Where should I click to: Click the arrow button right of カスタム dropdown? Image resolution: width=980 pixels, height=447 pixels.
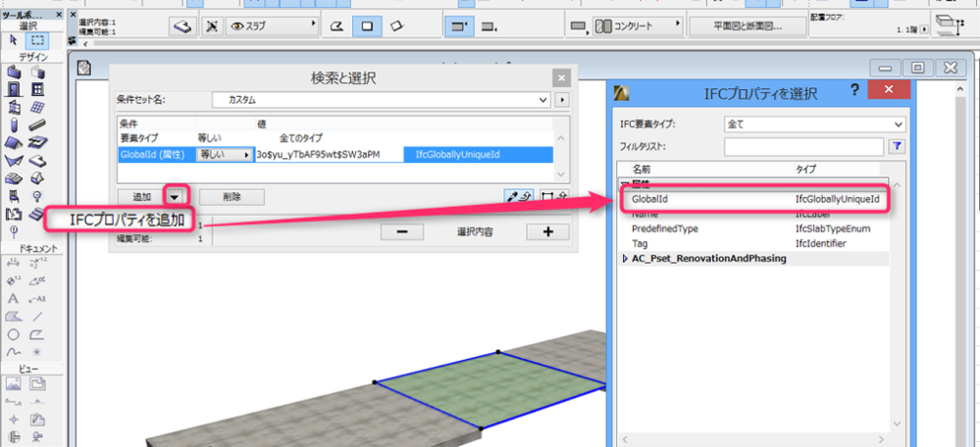coord(562,100)
